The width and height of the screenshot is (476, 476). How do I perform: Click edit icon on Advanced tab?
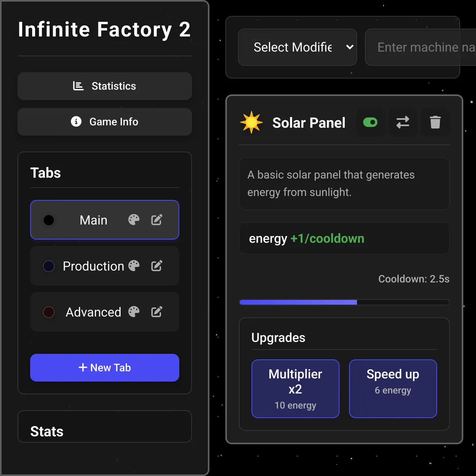click(x=157, y=312)
